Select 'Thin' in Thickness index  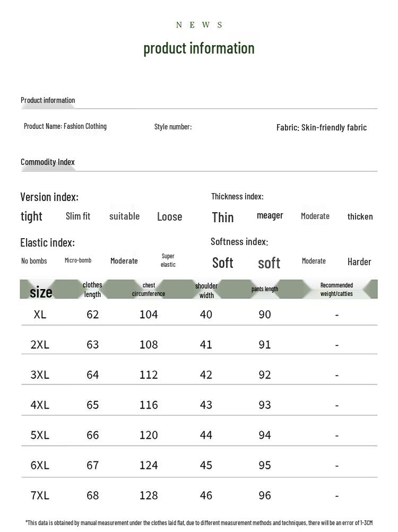coord(223,217)
